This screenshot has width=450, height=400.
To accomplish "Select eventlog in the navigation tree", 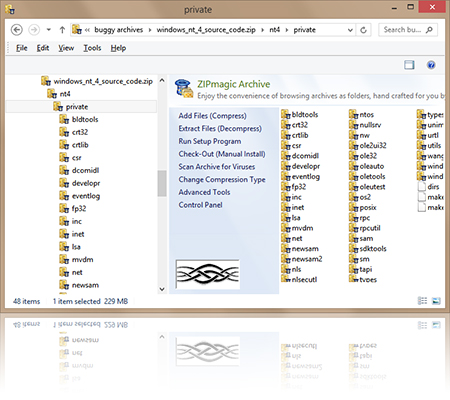I will tap(80, 196).
